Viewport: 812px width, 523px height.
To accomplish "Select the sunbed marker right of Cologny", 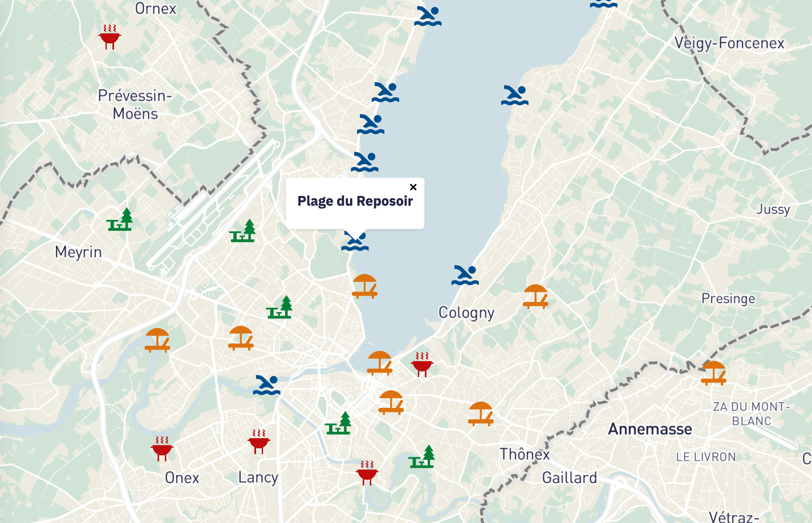I will coord(535,296).
